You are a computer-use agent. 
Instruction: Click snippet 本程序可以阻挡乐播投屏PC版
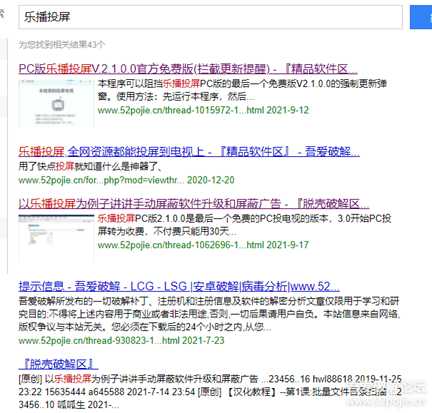(242, 90)
